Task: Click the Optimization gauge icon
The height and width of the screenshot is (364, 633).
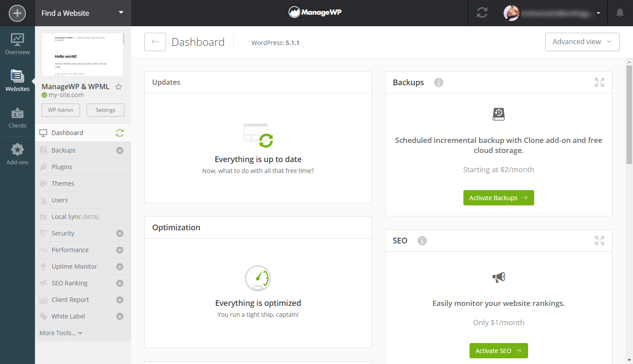Action: click(258, 278)
